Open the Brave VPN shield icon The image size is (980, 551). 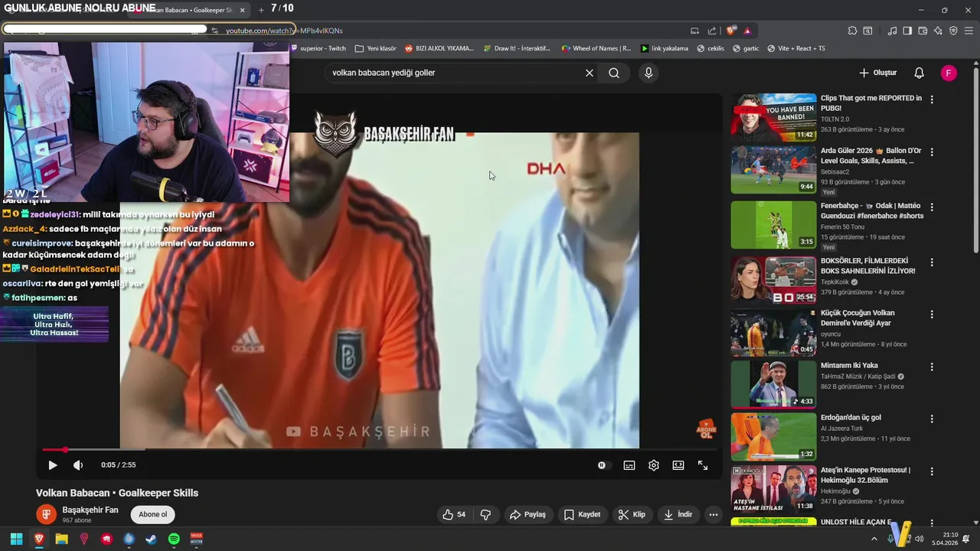click(x=953, y=31)
